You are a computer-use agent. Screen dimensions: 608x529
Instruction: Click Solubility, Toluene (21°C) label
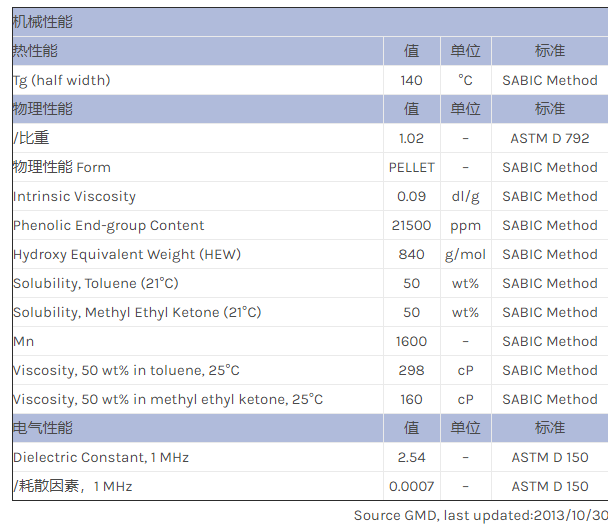93,283
